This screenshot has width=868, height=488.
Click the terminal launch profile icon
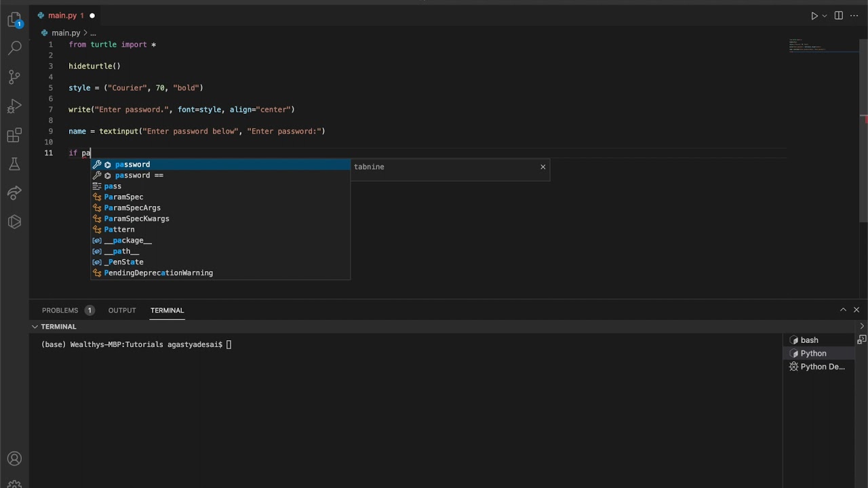point(862,340)
